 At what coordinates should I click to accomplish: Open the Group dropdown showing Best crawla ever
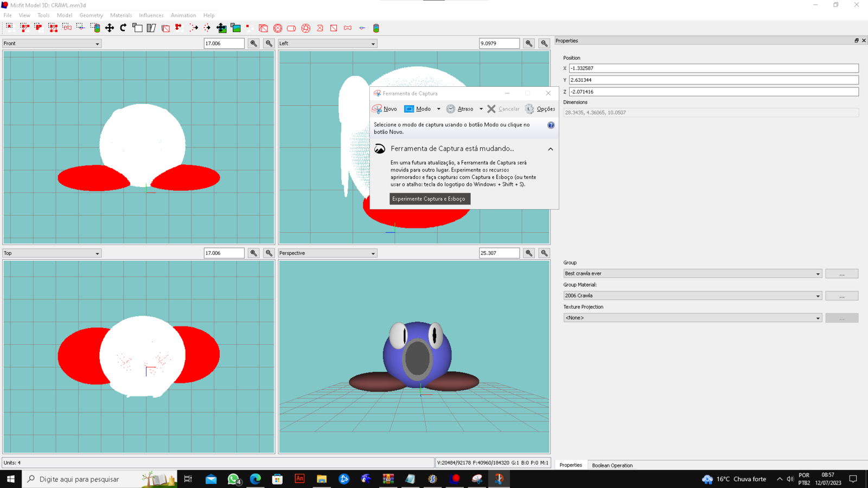(x=693, y=274)
